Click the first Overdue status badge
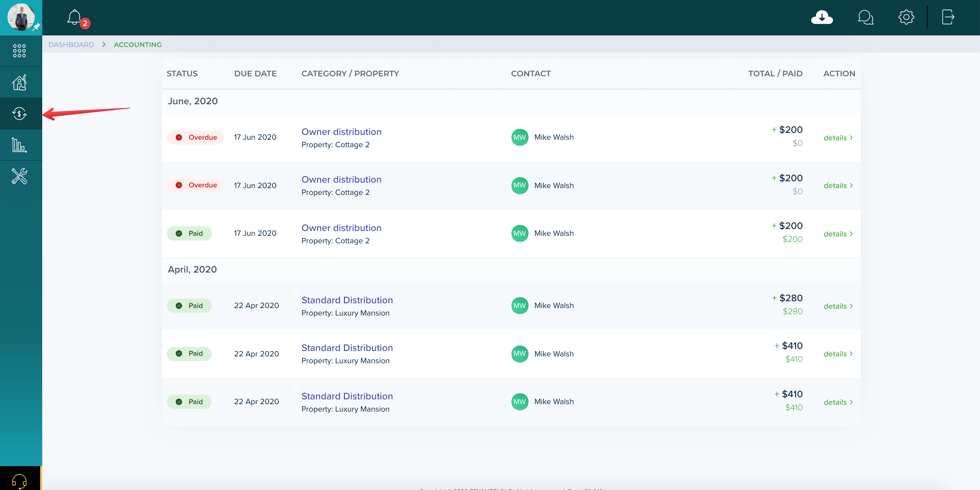Screen dimensions: 980x490 point(195,137)
